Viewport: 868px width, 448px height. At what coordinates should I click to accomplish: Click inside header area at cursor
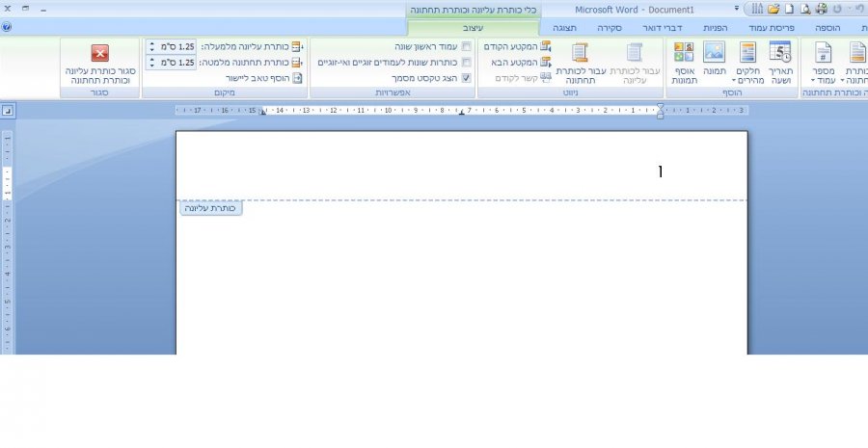660,171
